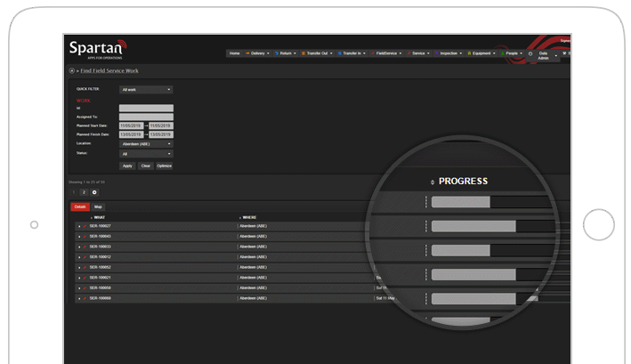The width and height of the screenshot is (631, 364).
Task: Open the Service menu
Action: (418, 53)
